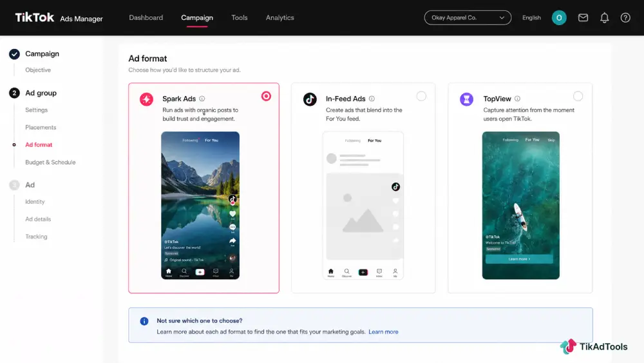The image size is (644, 363).
Task: Open the Learn more link
Action: coord(383,332)
